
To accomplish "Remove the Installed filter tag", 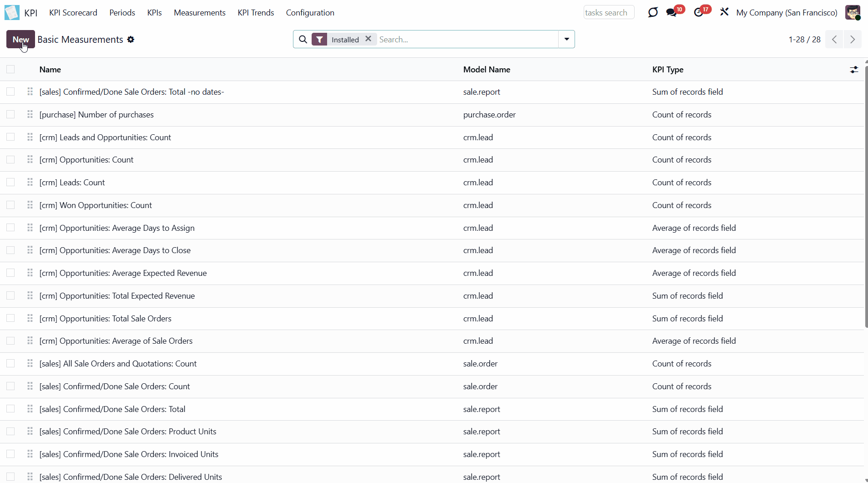I will point(368,39).
